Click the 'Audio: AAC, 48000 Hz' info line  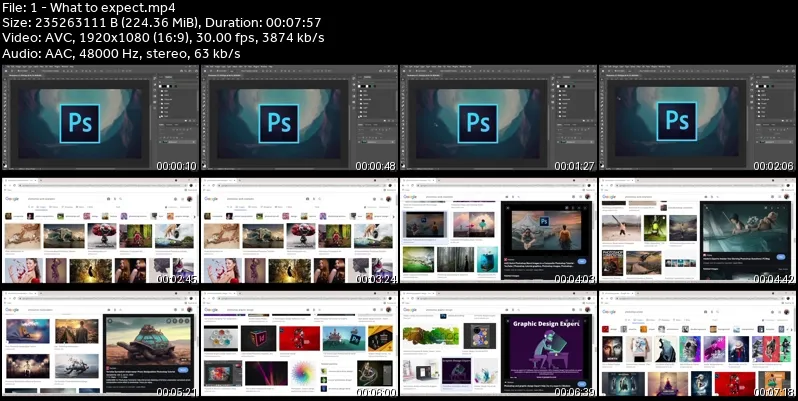(x=121, y=53)
